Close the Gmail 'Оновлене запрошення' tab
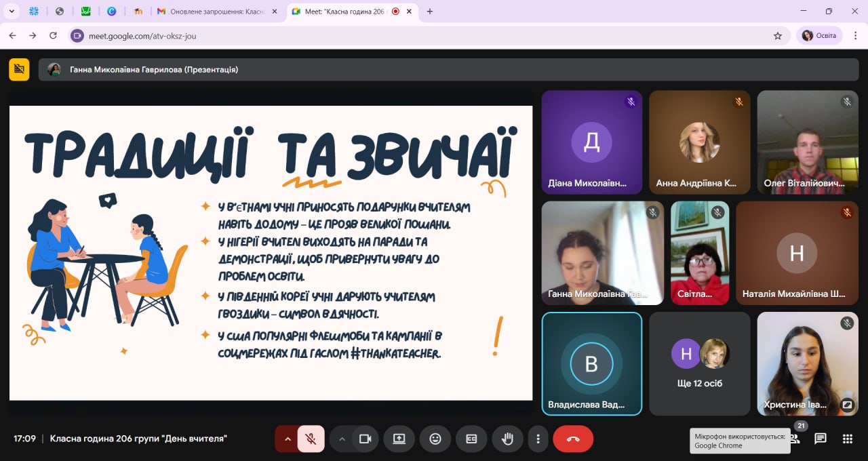 tap(276, 12)
